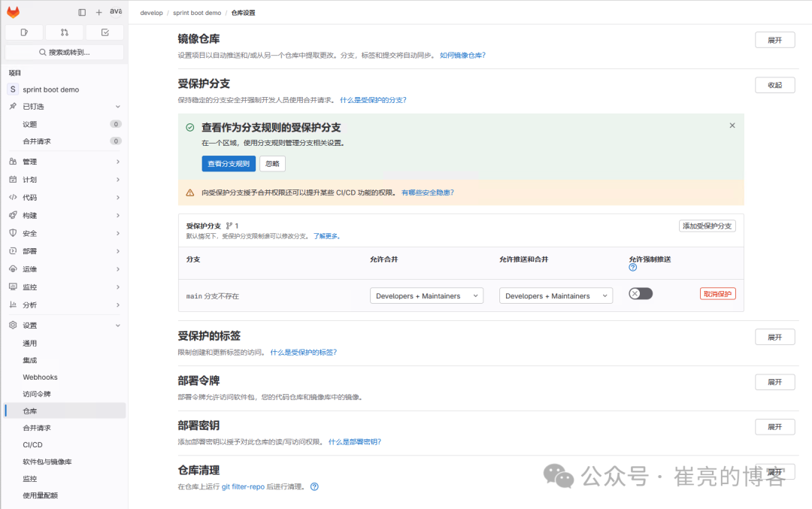Screen dimensions: 812x509
Task: Open 了解更多 link
Action: tap(326, 236)
